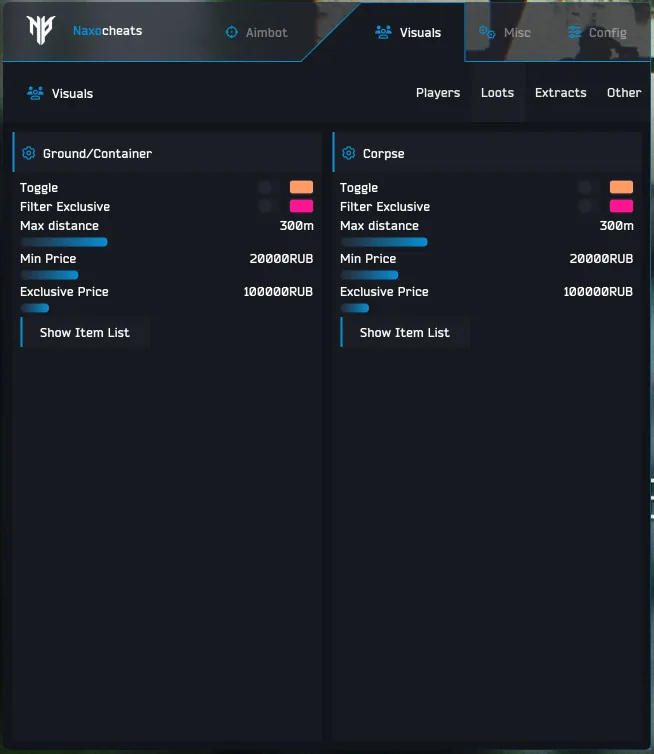This screenshot has height=754, width=654.
Task: Select the Visuals top tab
Action: pos(408,32)
